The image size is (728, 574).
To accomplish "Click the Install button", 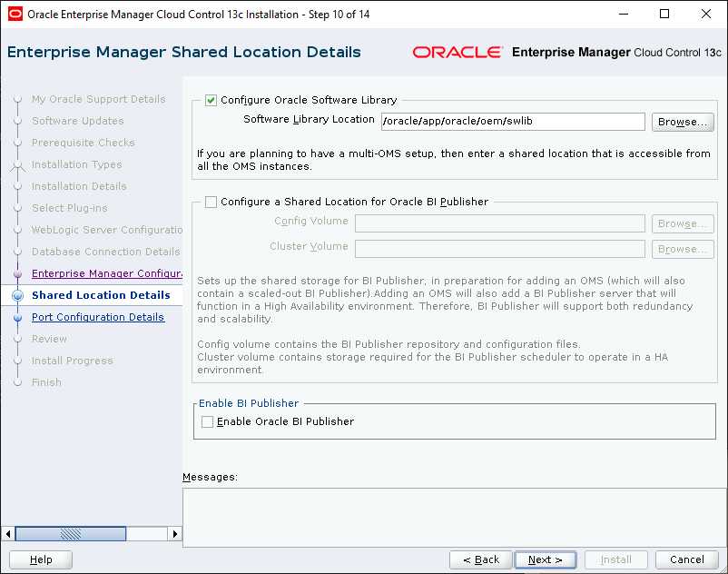I will pos(616,560).
